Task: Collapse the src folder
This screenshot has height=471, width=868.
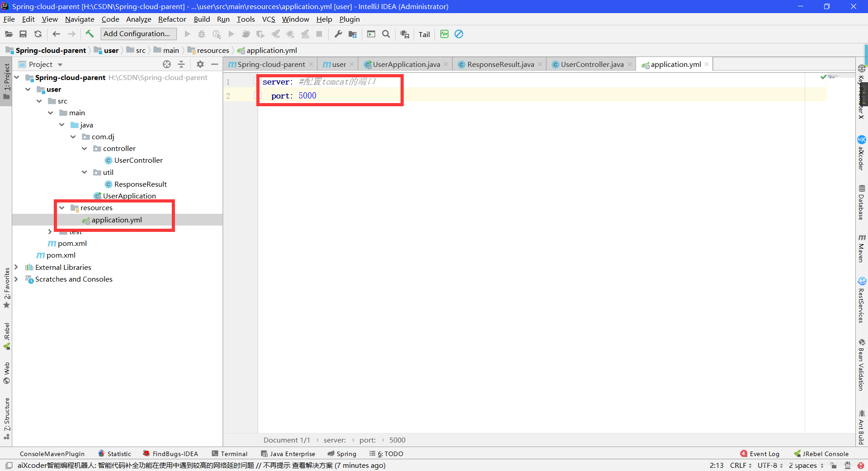Action: pos(39,101)
